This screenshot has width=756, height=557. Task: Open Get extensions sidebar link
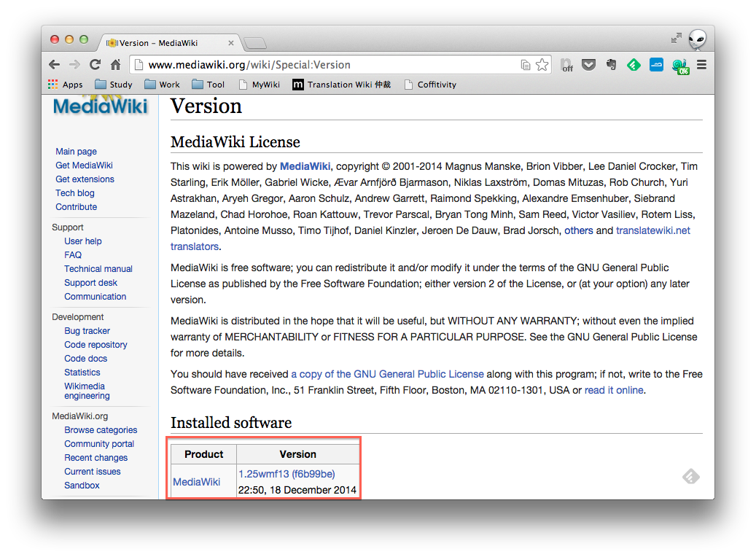tap(85, 179)
